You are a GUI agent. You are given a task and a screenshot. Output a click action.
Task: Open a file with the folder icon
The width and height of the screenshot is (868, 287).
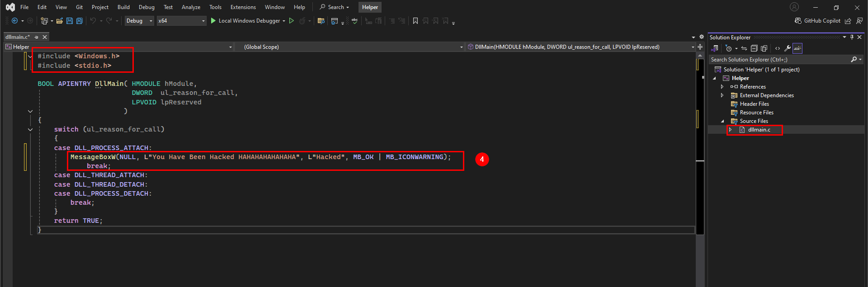click(x=59, y=21)
